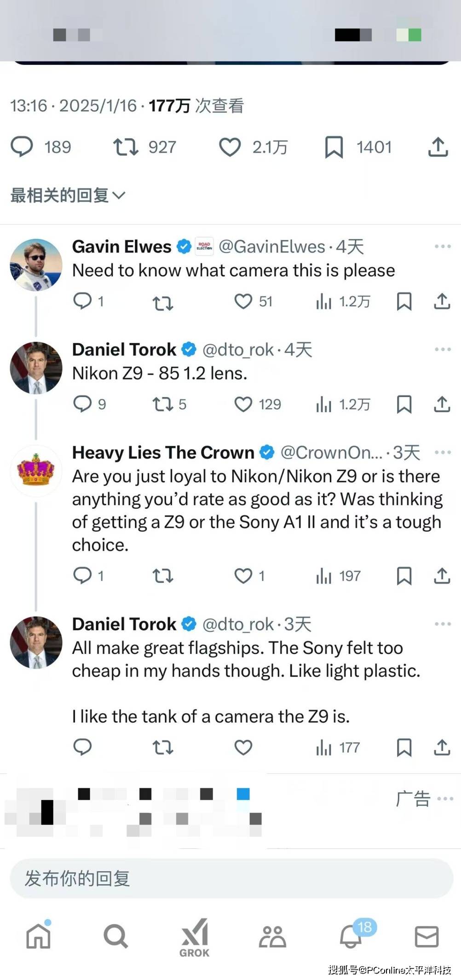Like the main post with 2.1万 likes
This screenshot has height=980, width=461.
click(x=230, y=147)
